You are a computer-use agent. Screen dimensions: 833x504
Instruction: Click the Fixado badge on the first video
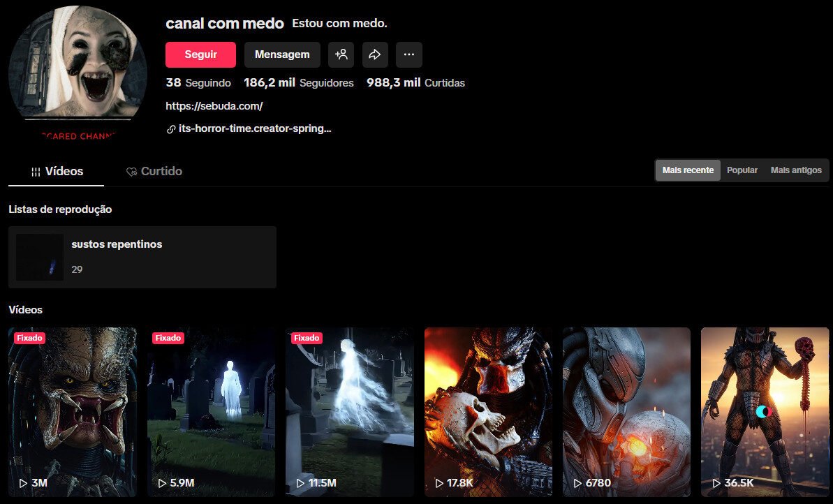(29, 338)
